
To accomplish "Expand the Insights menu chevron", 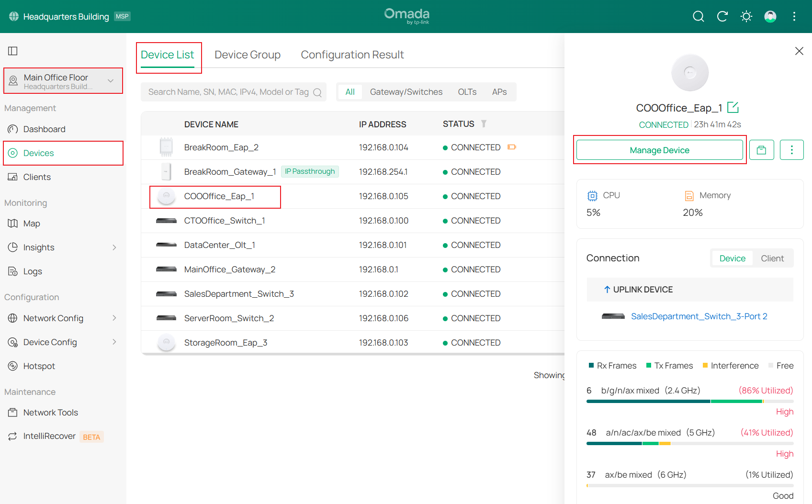I will 114,247.
